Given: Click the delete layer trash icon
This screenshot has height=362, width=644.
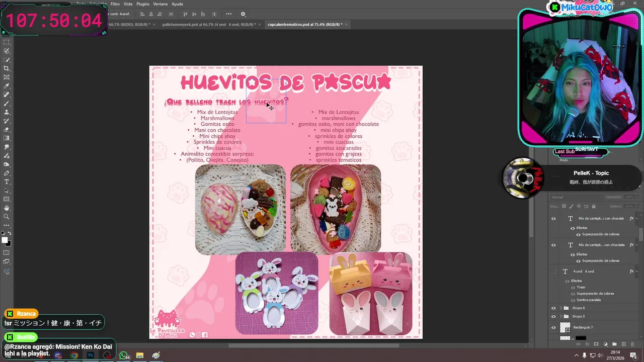Looking at the screenshot, I should (632, 344).
